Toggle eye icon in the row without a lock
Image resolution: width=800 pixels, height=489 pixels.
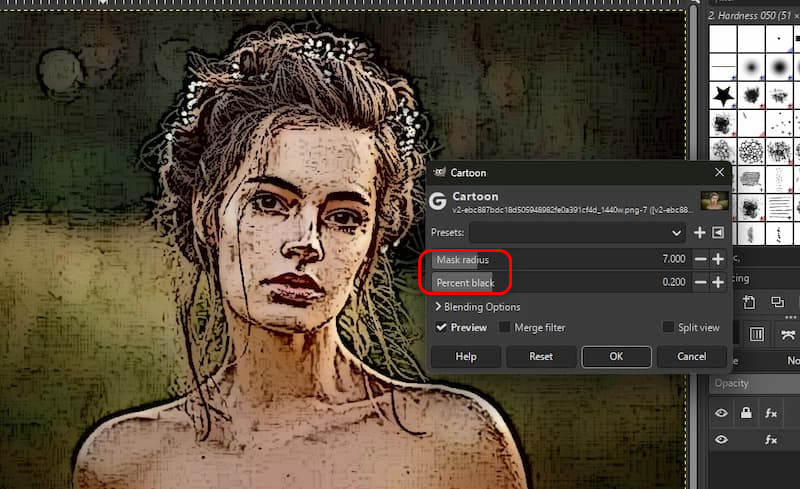721,439
